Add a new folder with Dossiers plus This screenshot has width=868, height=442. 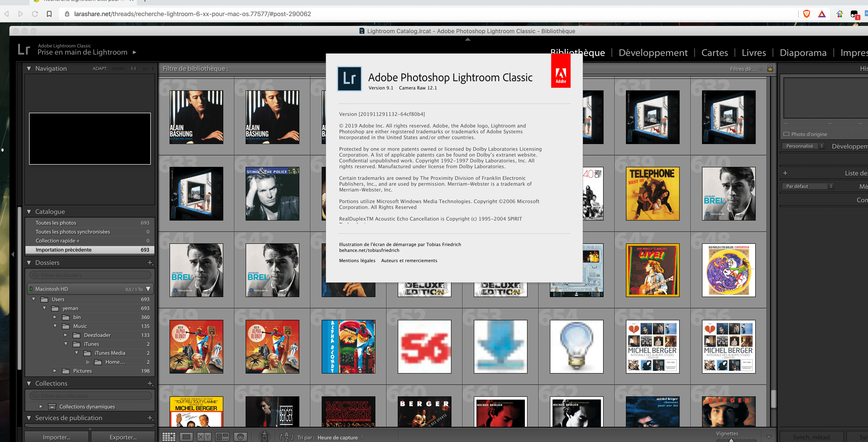(150, 262)
